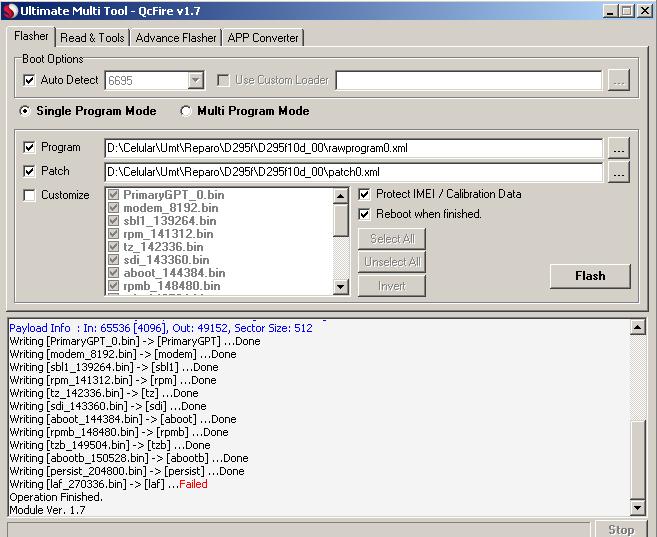
Task: Toggle tz_142336.bin partition checkbox
Action: click(x=113, y=246)
